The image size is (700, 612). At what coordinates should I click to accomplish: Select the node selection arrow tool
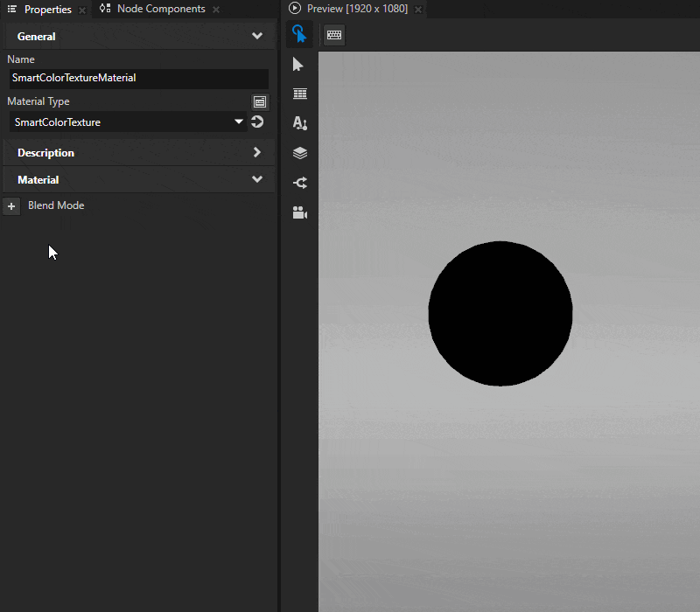click(x=299, y=64)
